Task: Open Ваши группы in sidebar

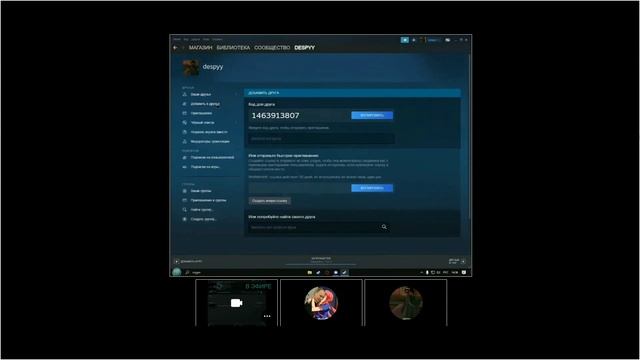Action: [x=201, y=191]
